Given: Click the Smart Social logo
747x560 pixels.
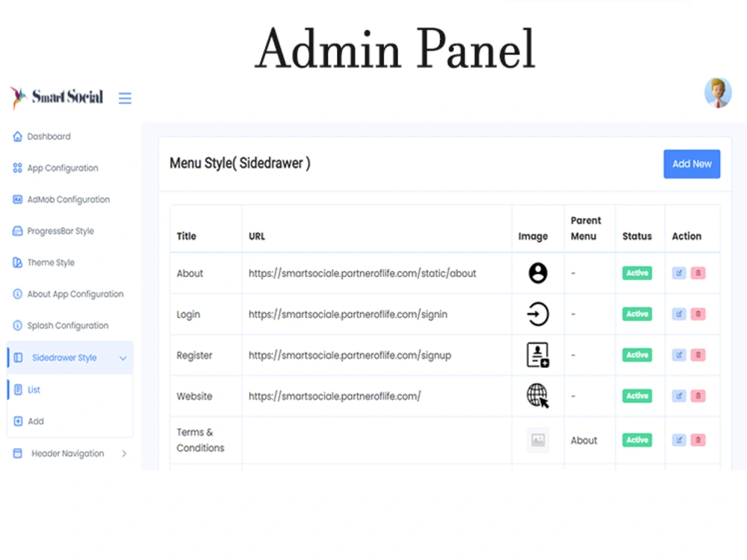Looking at the screenshot, I should click(56, 97).
